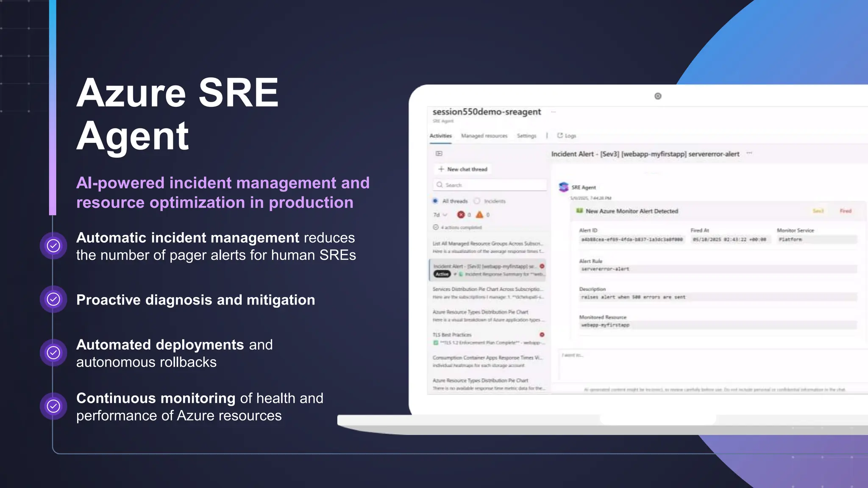Image resolution: width=868 pixels, height=488 pixels.
Task: Click the Alert ID value field
Action: [x=632, y=240]
